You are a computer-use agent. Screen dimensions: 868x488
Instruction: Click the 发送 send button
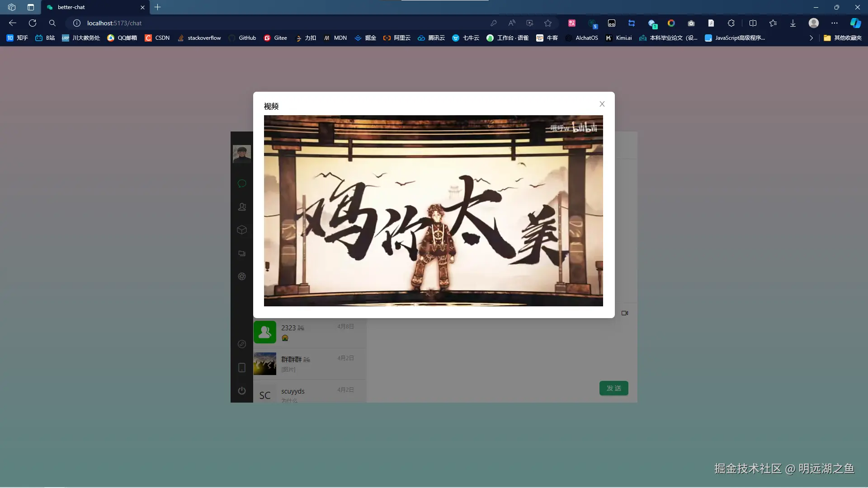point(613,388)
